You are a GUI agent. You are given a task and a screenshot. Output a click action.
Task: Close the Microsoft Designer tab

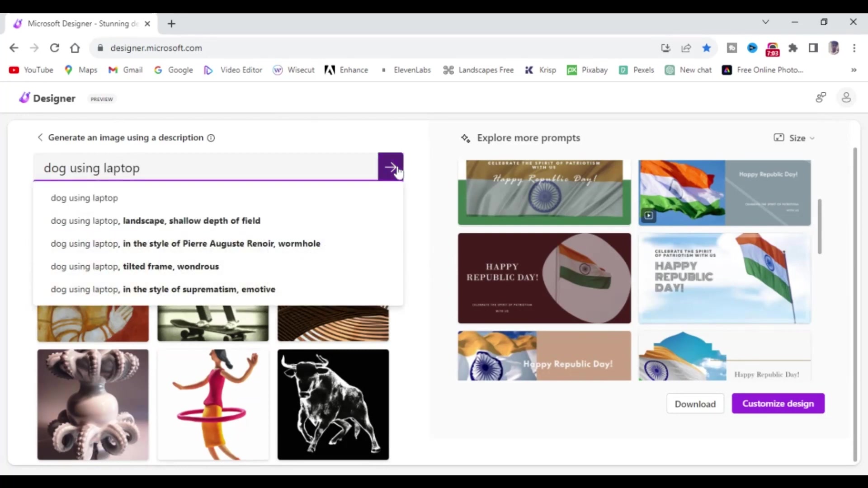(x=147, y=23)
